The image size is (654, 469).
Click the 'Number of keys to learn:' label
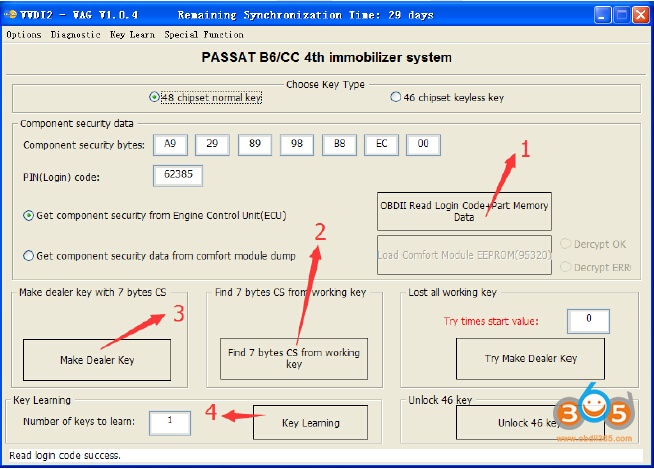[x=79, y=421]
